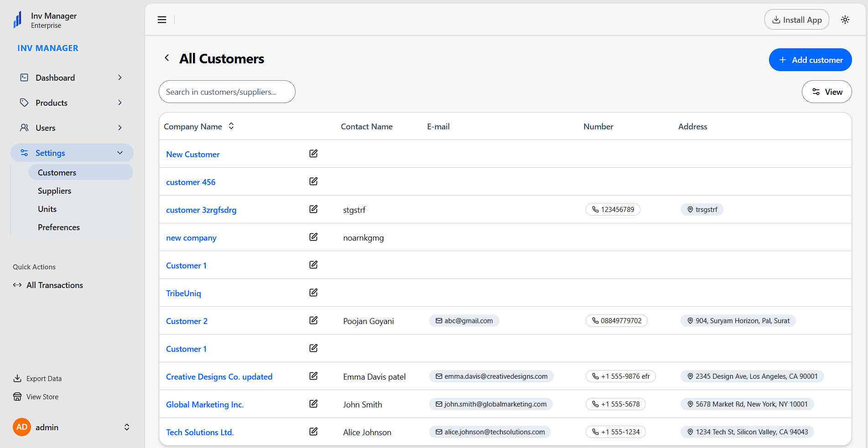Sort by Company Name column arrows
This screenshot has height=448, width=868.
231,126
